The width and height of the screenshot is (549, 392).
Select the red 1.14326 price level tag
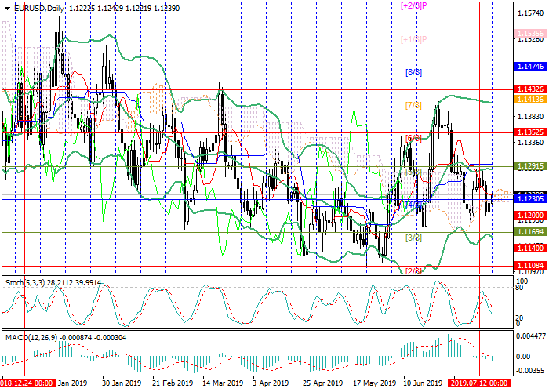530,90
